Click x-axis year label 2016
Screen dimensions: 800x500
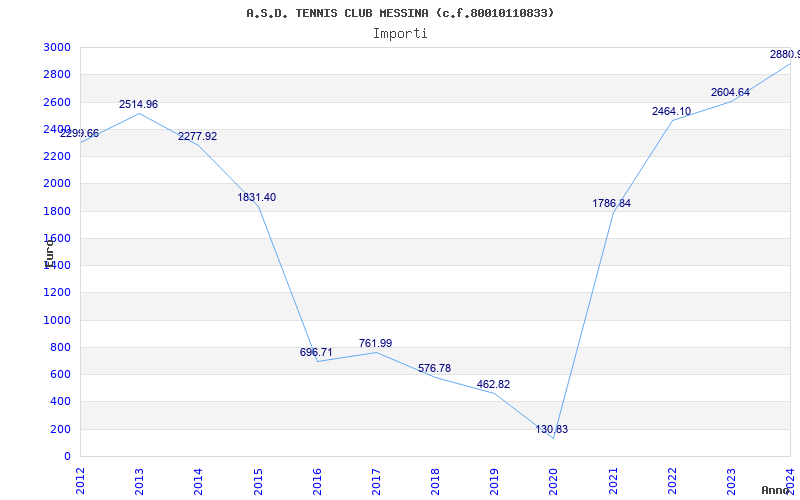click(317, 481)
